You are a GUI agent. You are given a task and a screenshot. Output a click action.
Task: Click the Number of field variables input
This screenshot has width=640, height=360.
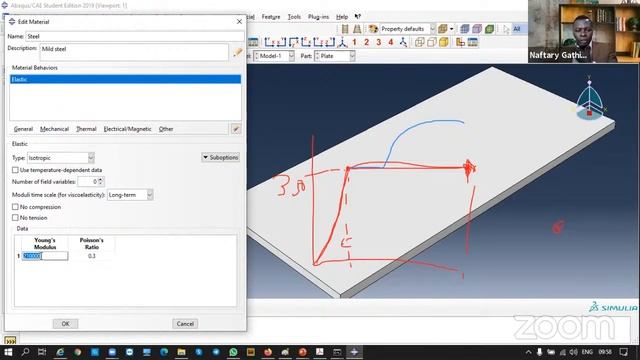(88, 181)
